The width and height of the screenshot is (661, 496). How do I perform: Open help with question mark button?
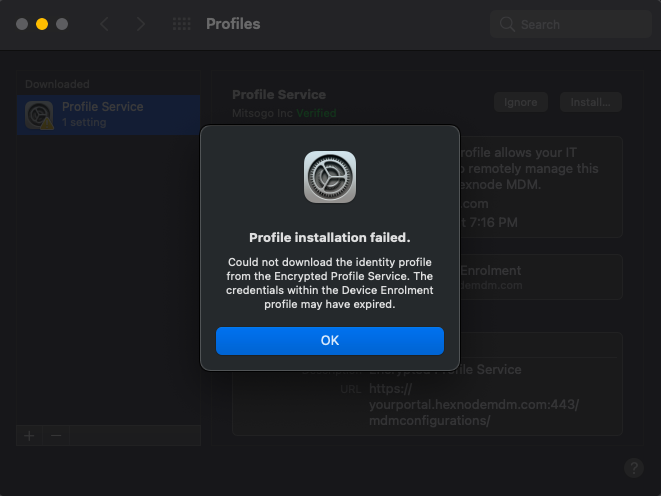634,468
